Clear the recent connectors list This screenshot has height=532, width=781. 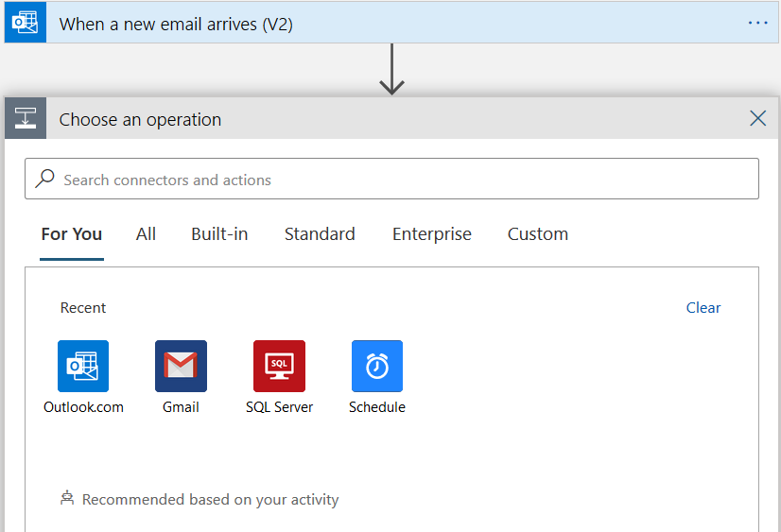703,308
